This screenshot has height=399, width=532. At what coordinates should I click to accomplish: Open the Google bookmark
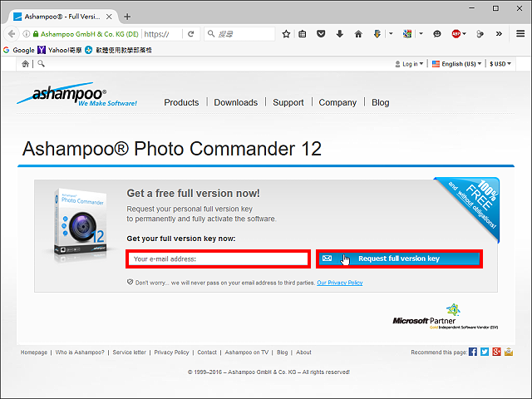(x=19, y=50)
